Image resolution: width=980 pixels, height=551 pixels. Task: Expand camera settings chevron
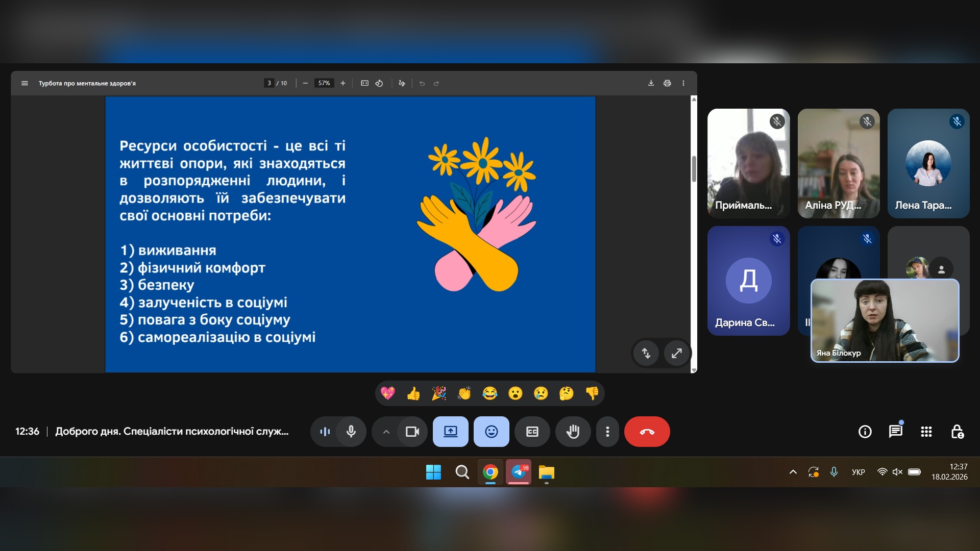coord(386,432)
